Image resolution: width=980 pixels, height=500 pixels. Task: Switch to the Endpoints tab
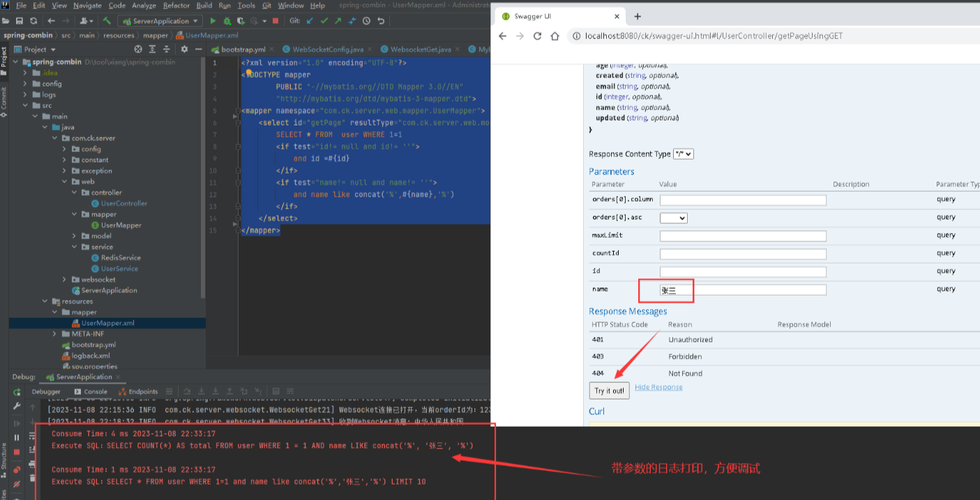pos(137,392)
